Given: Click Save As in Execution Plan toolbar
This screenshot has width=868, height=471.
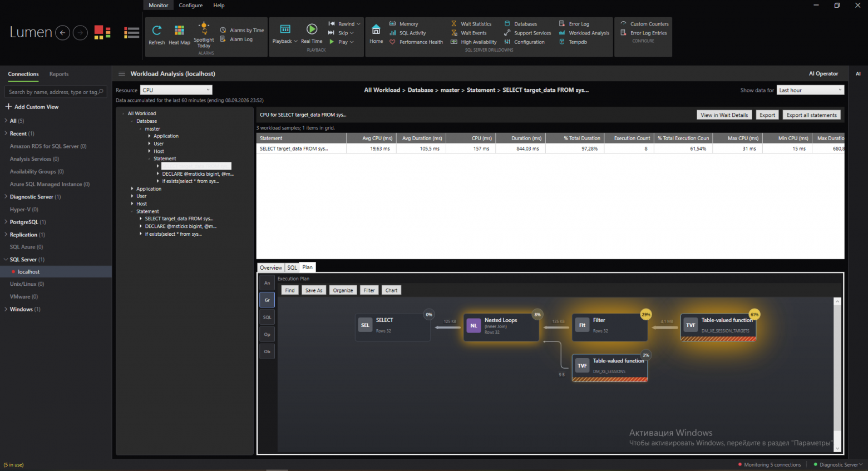Looking at the screenshot, I should point(314,290).
